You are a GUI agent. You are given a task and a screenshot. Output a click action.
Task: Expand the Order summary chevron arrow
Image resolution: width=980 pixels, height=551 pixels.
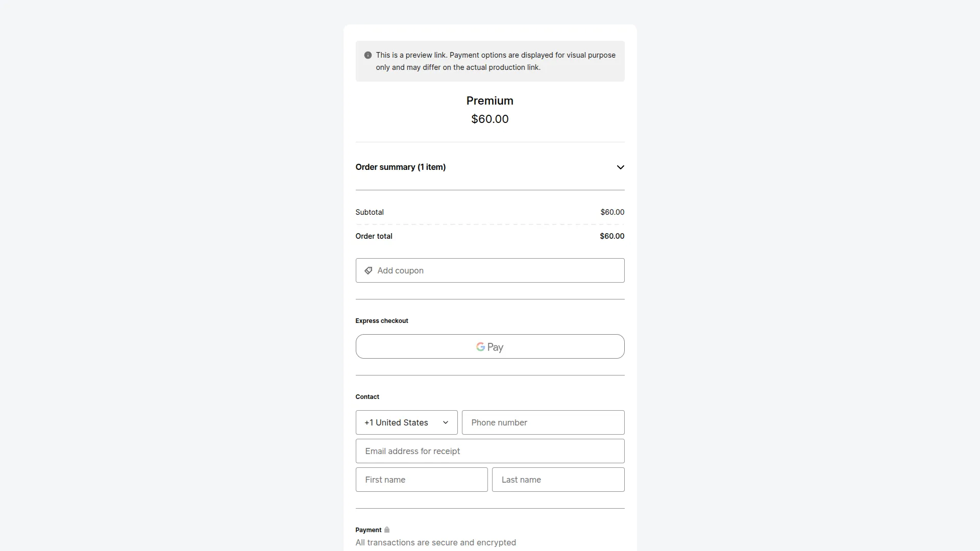(x=620, y=167)
